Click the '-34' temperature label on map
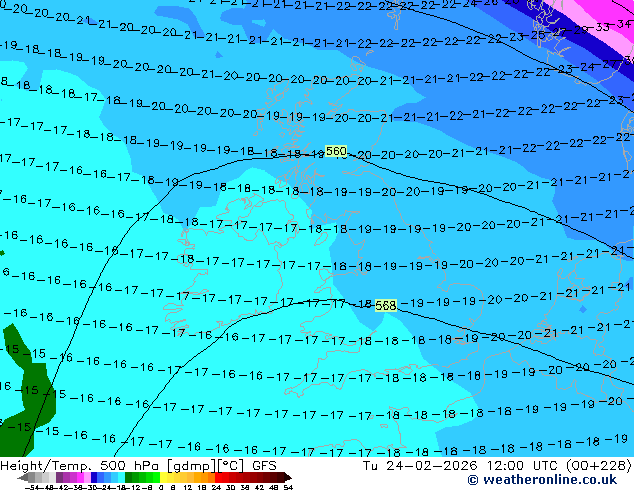The image size is (634, 490). [623, 24]
